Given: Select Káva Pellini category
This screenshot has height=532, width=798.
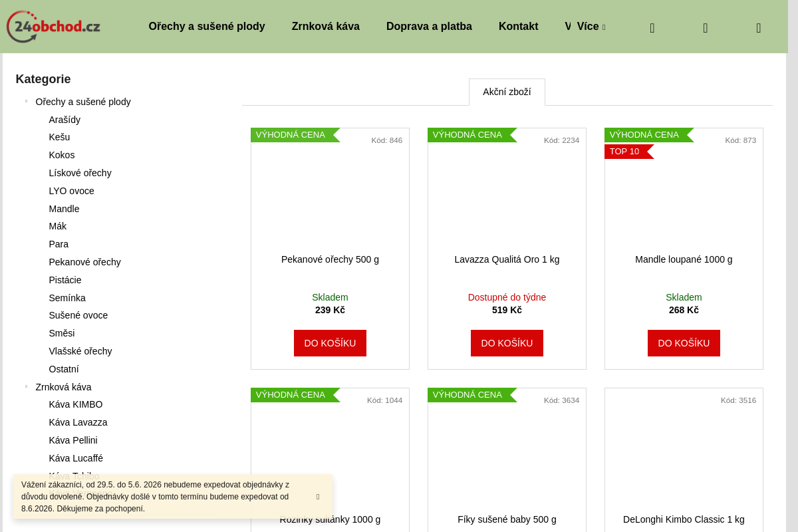Looking at the screenshot, I should 73,440.
